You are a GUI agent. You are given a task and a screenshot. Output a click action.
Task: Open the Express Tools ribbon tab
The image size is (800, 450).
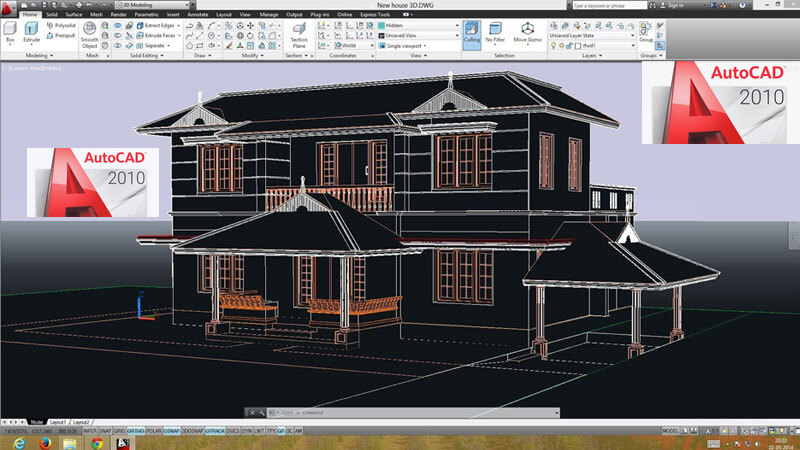tap(375, 15)
